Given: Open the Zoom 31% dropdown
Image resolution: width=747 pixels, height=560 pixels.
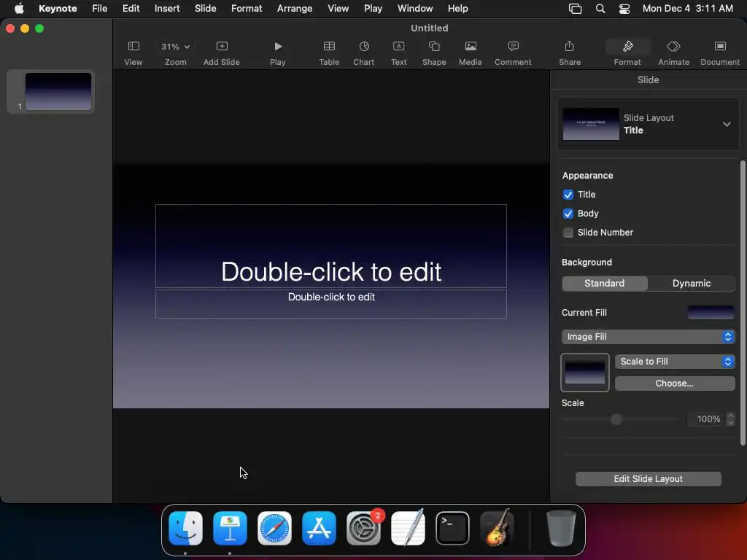Looking at the screenshot, I should coord(175,47).
